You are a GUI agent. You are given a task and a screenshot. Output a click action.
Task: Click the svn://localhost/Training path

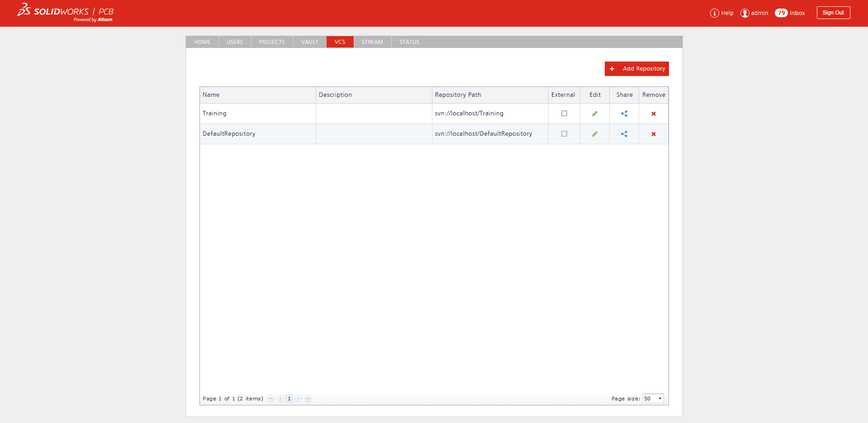(469, 114)
